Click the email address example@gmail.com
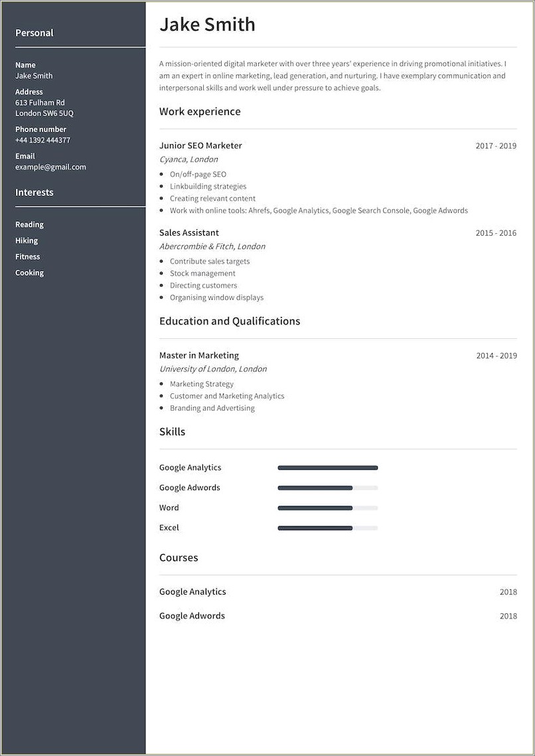The height and width of the screenshot is (756, 535). click(x=50, y=167)
